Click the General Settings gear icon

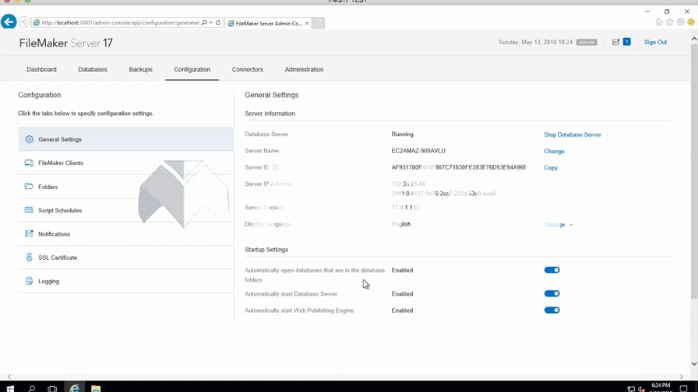[29, 139]
